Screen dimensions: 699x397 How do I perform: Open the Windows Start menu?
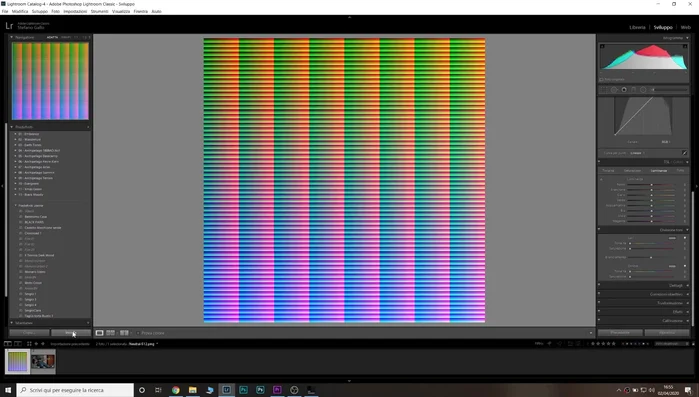[8, 390]
